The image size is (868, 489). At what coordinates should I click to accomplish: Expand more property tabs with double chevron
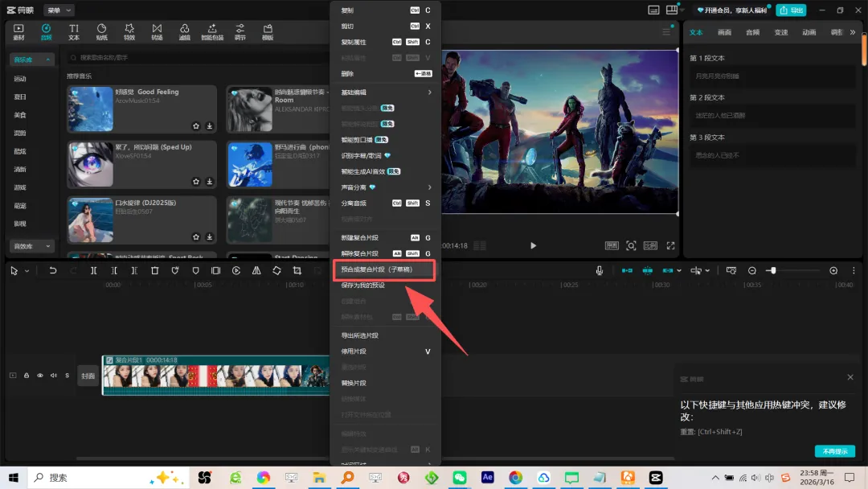pyautogui.click(x=853, y=32)
